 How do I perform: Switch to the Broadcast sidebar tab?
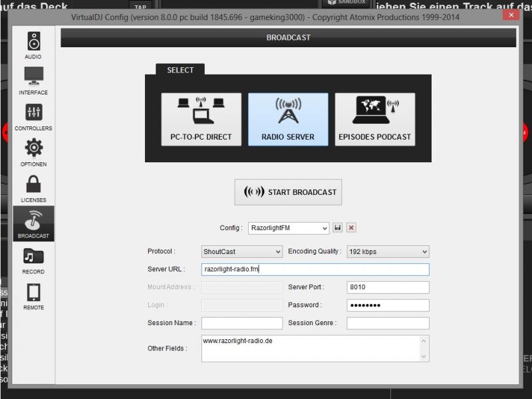point(33,224)
